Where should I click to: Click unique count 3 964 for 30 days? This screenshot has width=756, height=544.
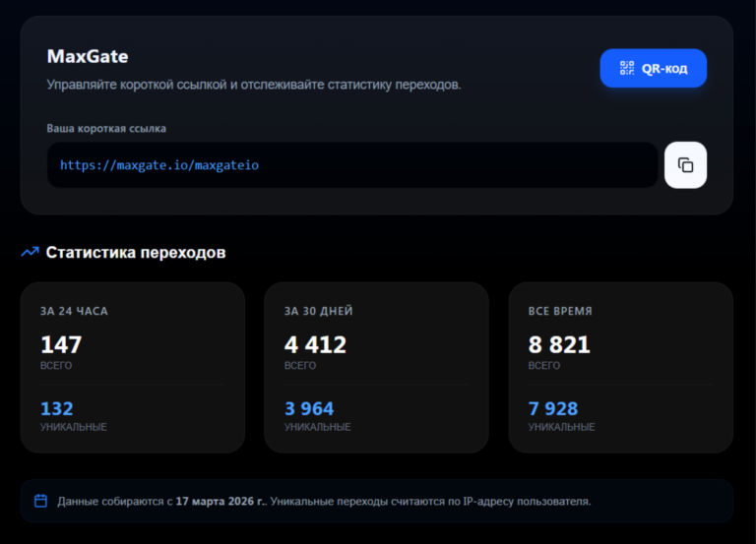coord(309,408)
